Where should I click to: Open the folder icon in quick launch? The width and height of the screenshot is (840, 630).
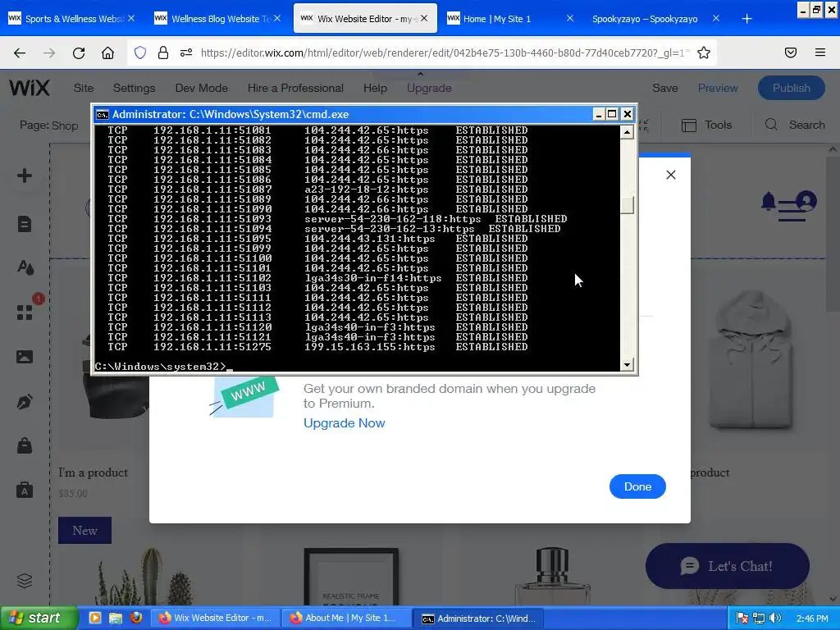click(x=115, y=618)
